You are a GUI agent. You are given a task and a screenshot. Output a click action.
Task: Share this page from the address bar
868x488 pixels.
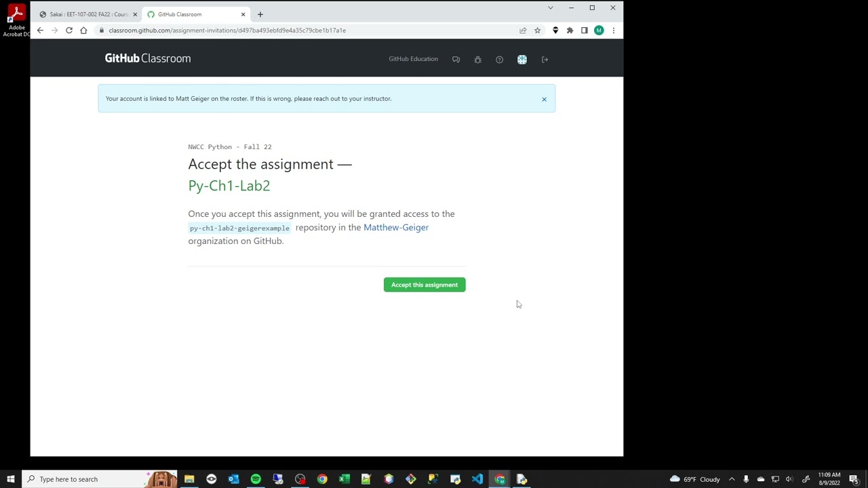(523, 30)
